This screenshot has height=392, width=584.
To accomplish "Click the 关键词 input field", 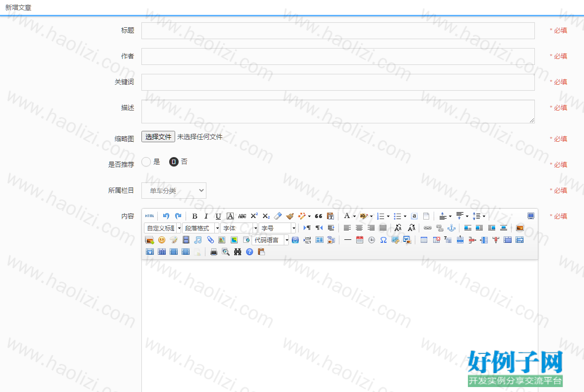I will pos(338,82).
